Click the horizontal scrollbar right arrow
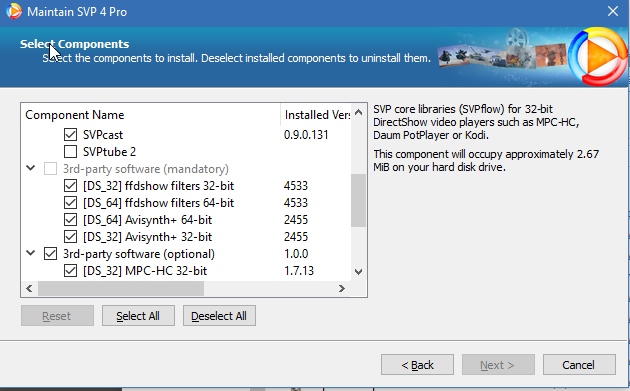The image size is (630, 391). click(342, 289)
